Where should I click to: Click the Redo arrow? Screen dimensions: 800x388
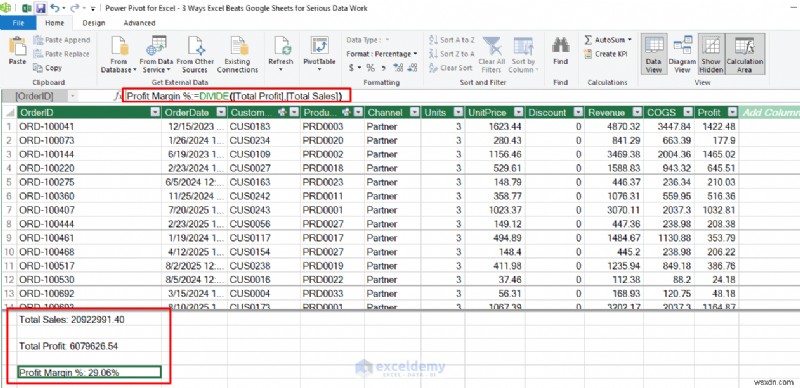coord(74,8)
